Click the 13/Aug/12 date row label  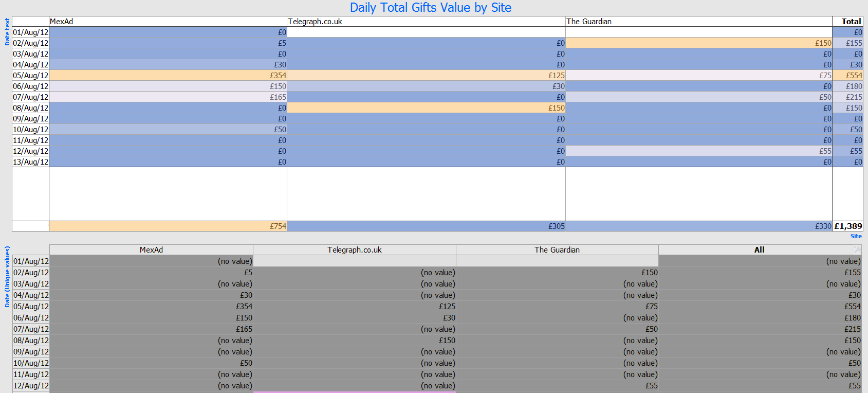click(30, 162)
